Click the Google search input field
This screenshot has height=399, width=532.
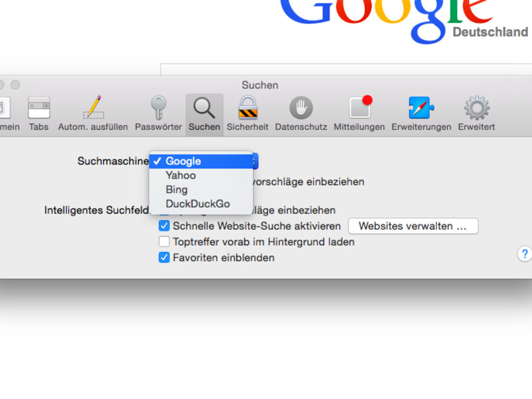[x=346, y=69]
